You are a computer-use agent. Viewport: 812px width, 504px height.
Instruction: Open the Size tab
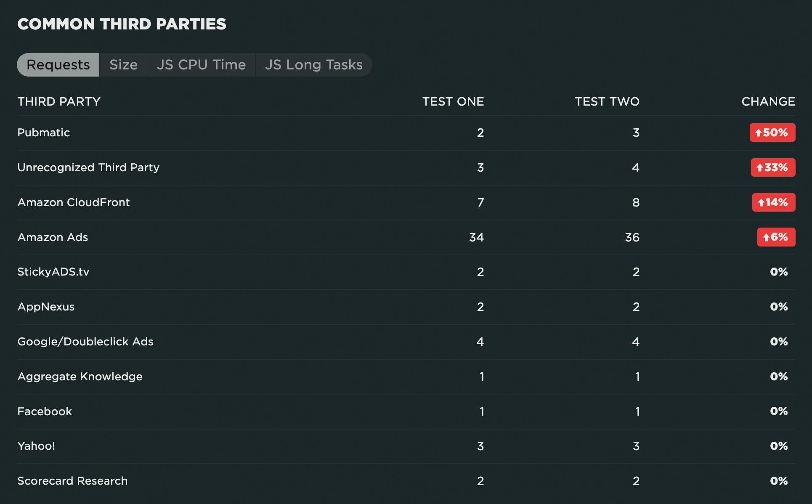[x=123, y=65]
